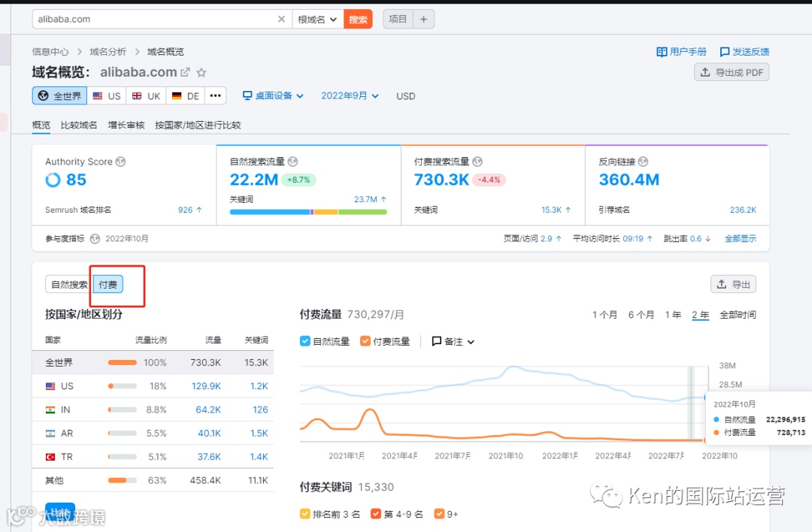This screenshot has height=532, width=812.
Task: Open IN traffic value 64.2K
Action: (x=208, y=410)
